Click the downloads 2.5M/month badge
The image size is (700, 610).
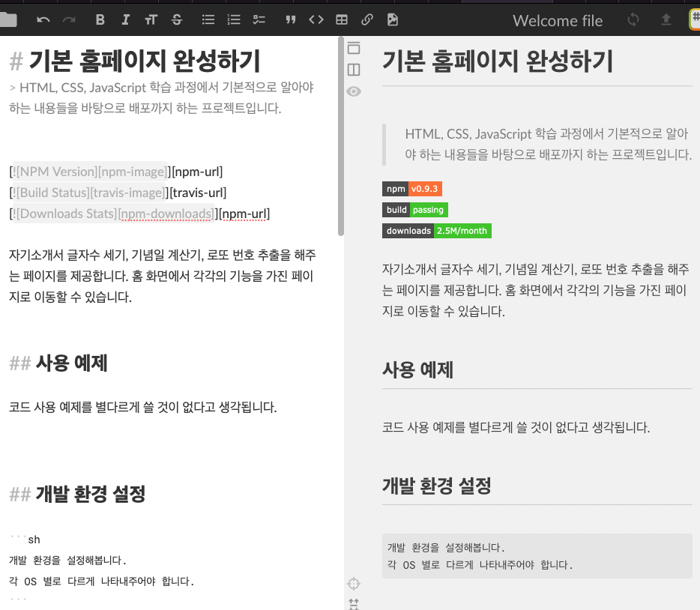[437, 231]
